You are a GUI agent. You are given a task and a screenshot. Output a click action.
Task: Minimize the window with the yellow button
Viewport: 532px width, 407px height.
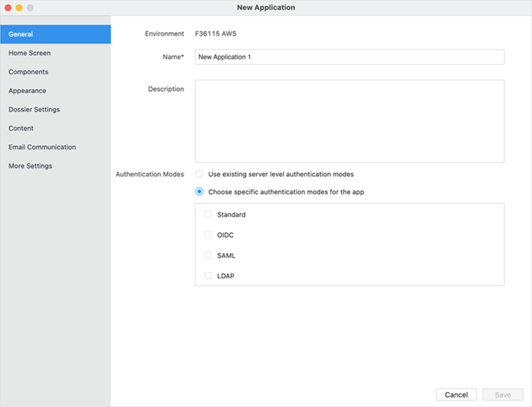[19, 8]
